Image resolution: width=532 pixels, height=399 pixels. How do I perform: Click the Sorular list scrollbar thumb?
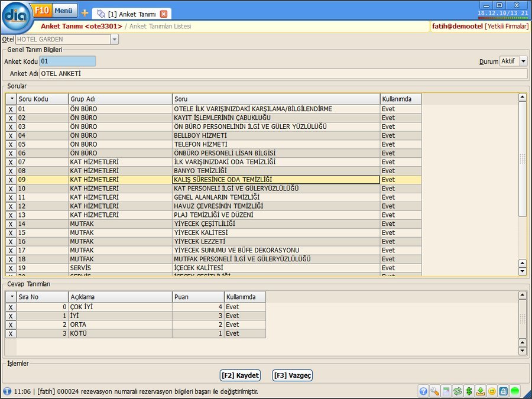coord(523,158)
